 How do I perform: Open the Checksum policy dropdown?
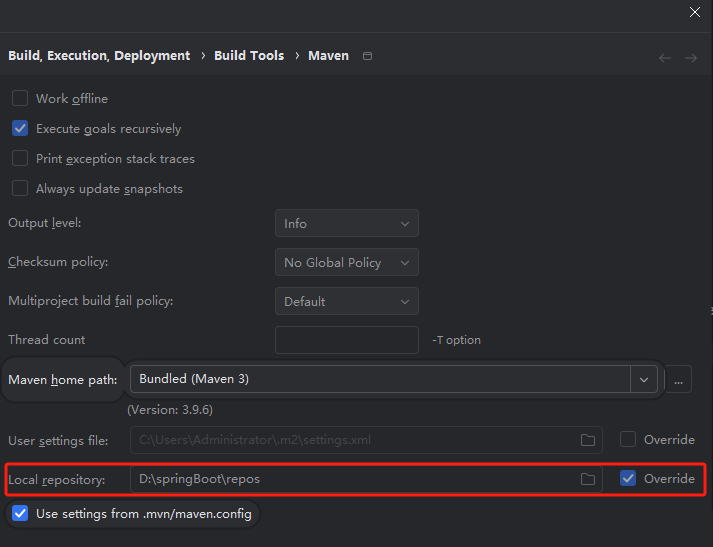pyautogui.click(x=346, y=262)
